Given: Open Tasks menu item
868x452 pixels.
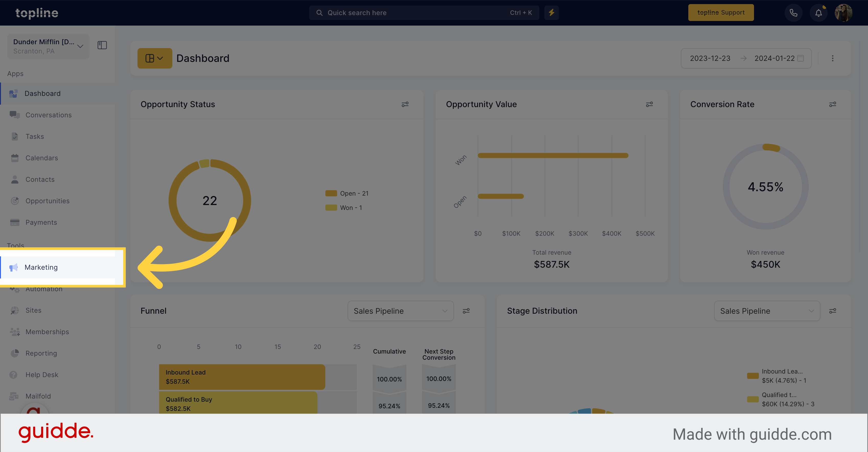Looking at the screenshot, I should click(35, 136).
